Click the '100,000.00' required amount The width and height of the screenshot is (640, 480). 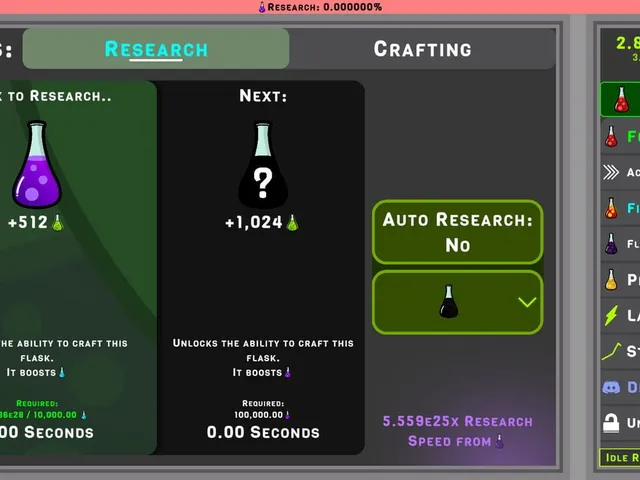pyautogui.click(x=258, y=415)
